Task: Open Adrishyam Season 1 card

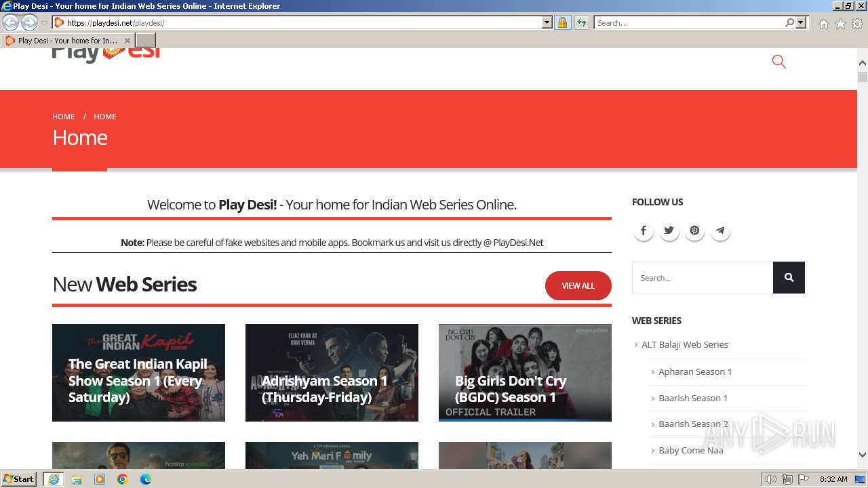Action: click(x=332, y=373)
